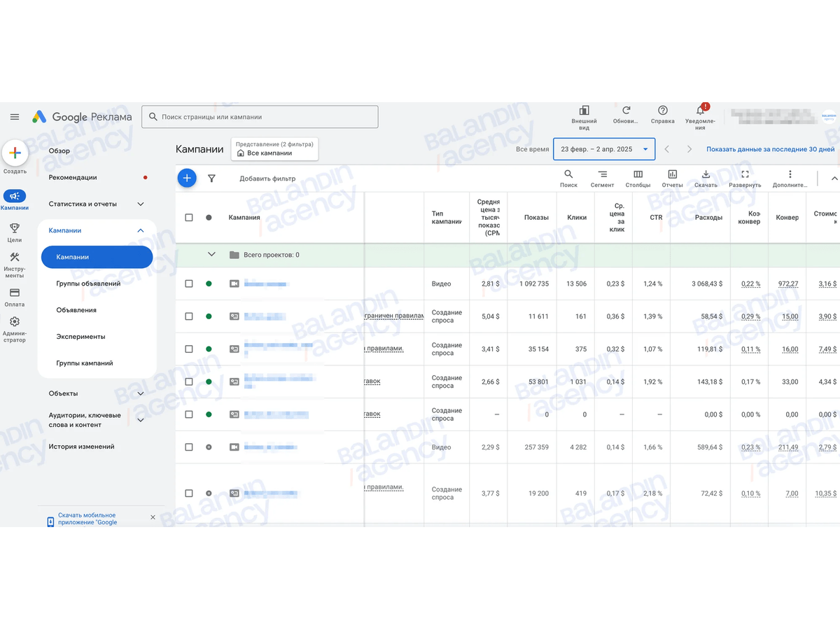Open Дополнительно three-dot menu

point(790,174)
